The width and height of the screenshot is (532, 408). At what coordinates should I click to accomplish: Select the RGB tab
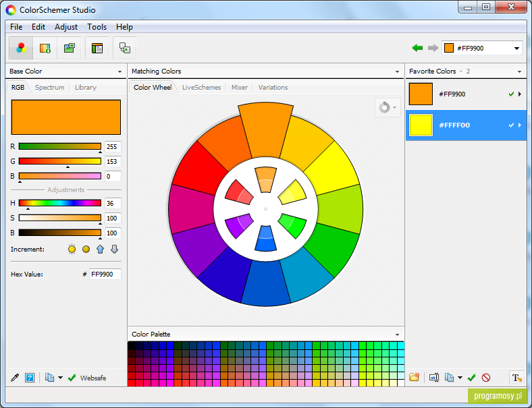pyautogui.click(x=18, y=88)
